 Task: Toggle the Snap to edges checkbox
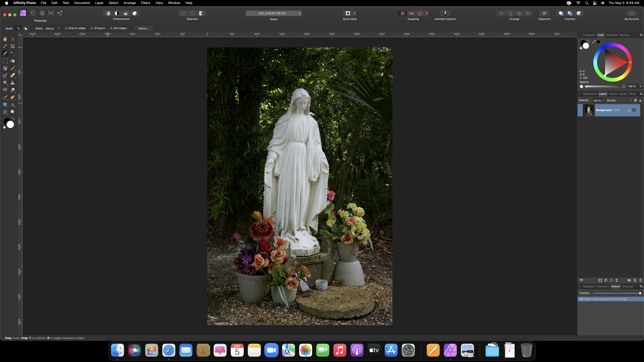pyautogui.click(x=66, y=28)
